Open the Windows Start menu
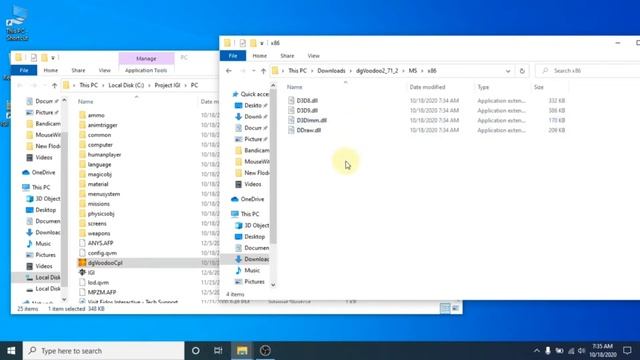 coord(11,351)
